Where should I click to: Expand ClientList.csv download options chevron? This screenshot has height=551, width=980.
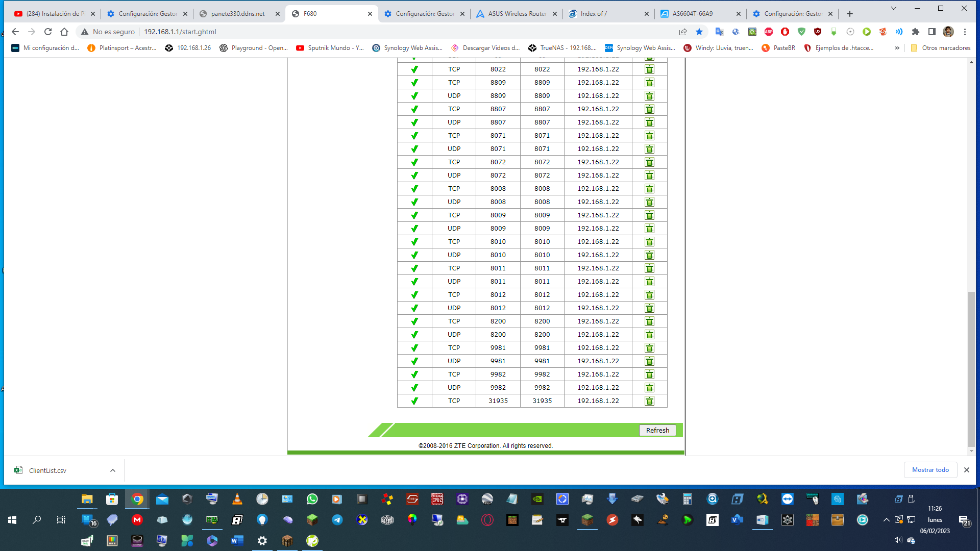[x=113, y=470]
